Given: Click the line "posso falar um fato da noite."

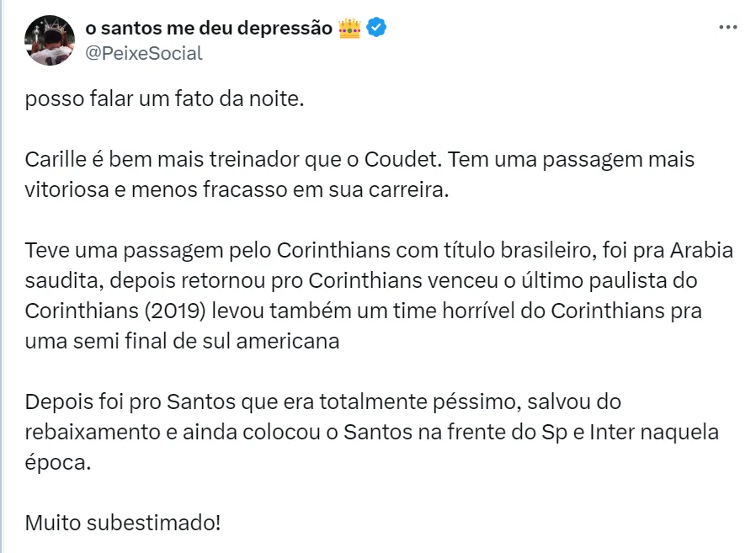Looking at the screenshot, I should (162, 99).
